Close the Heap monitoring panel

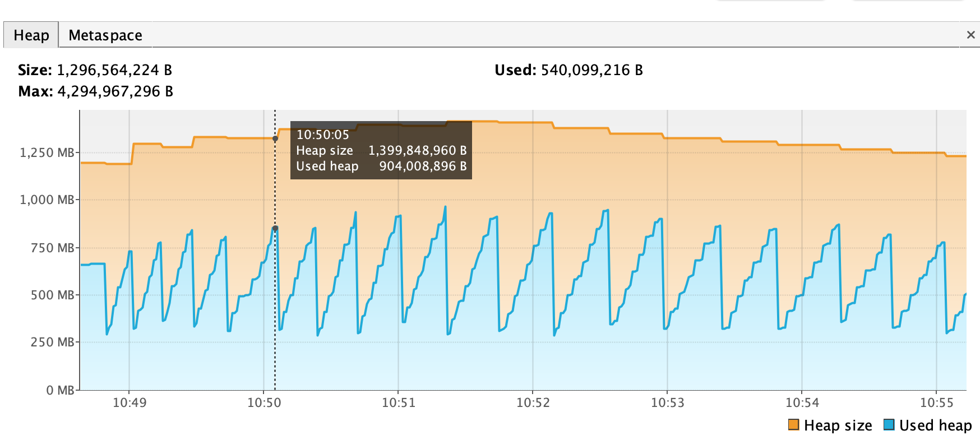970,34
